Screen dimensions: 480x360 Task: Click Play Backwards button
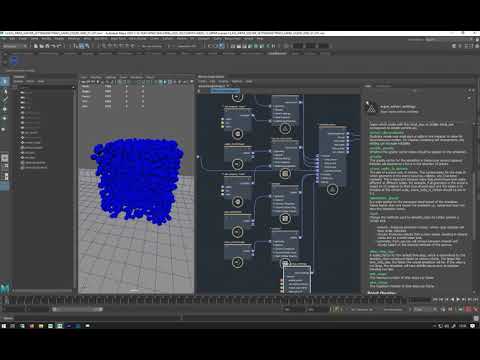click(x=452, y=300)
